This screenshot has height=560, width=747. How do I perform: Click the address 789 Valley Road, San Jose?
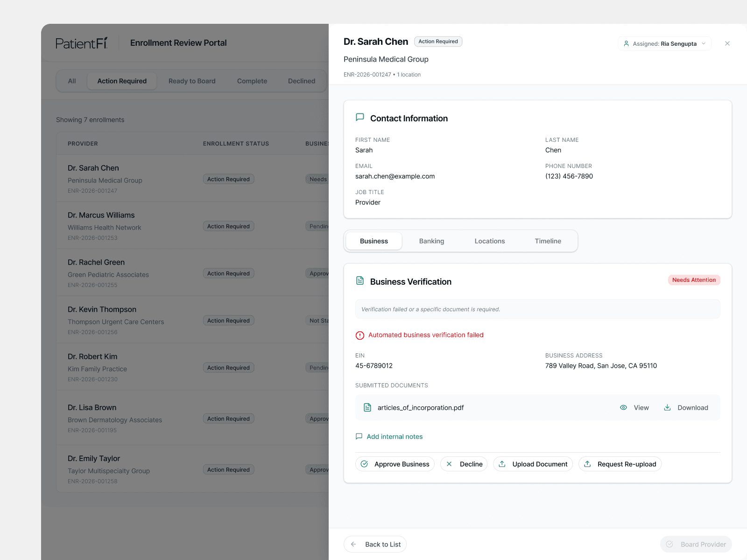tap(601, 366)
